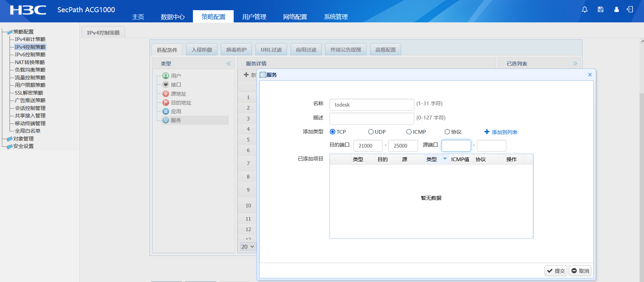Open the URL过滤 tab

(271, 50)
